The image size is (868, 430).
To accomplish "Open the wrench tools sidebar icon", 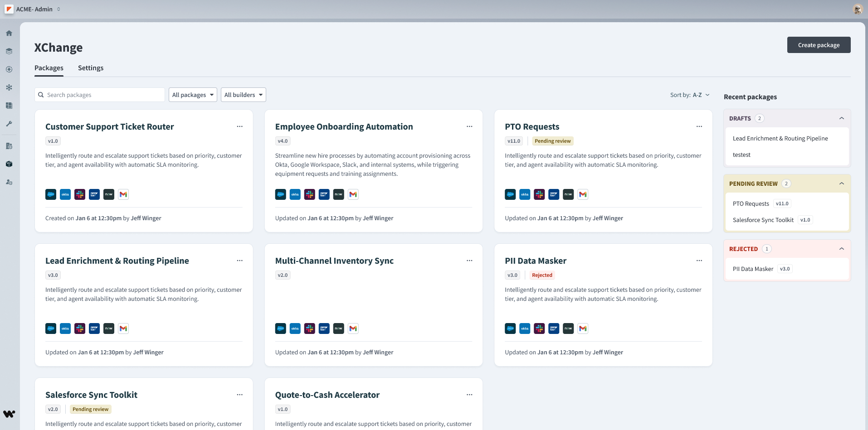I will click(9, 124).
